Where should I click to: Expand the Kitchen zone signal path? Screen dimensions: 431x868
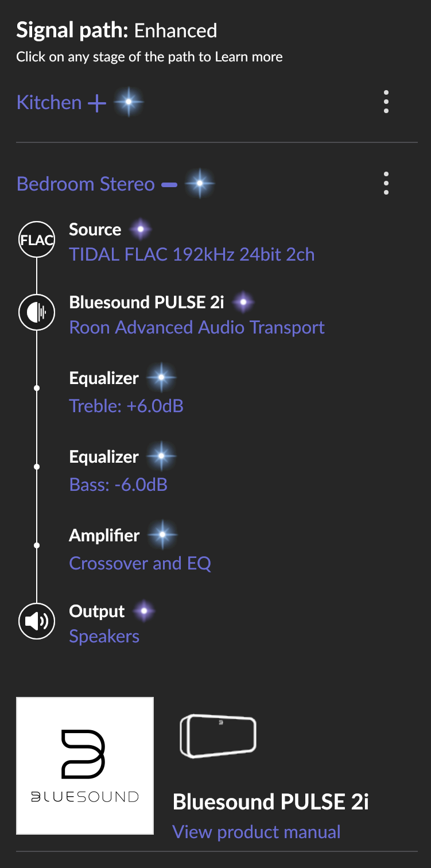tap(97, 103)
